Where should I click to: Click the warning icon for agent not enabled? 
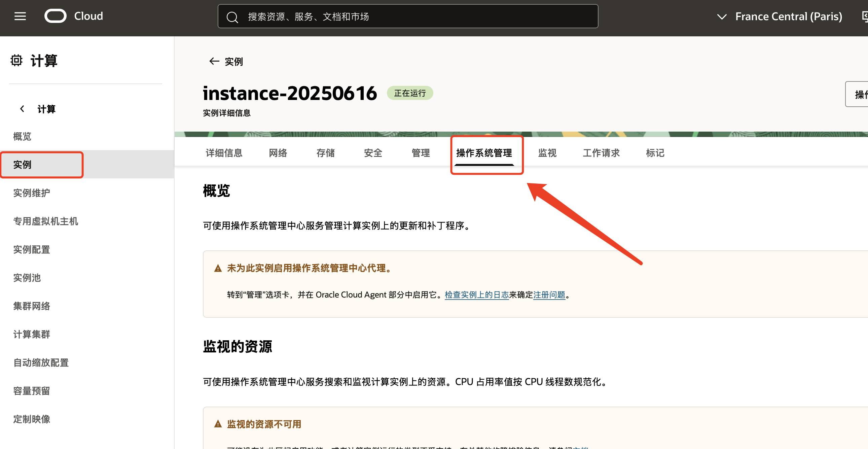tap(218, 268)
